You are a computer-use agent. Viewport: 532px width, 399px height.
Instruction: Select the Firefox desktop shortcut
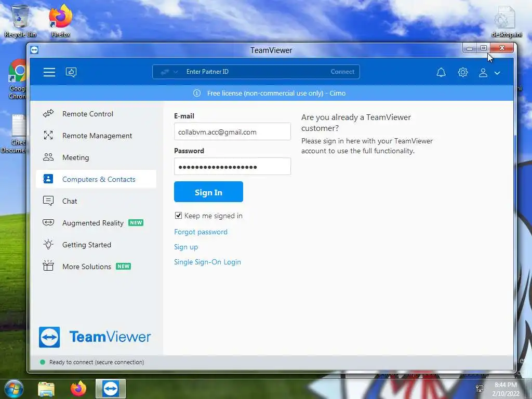[x=60, y=21]
